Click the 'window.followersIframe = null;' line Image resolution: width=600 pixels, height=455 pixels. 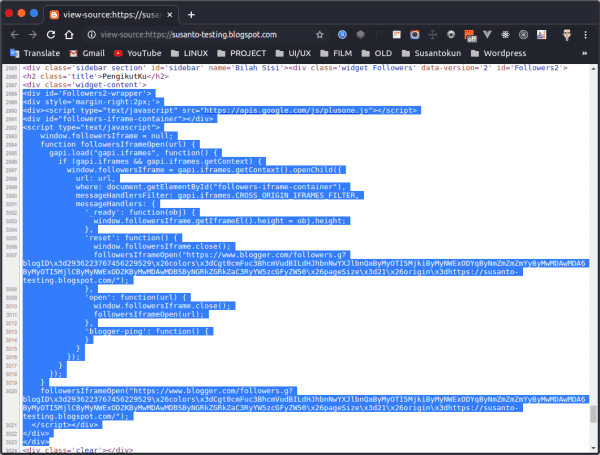(x=106, y=136)
